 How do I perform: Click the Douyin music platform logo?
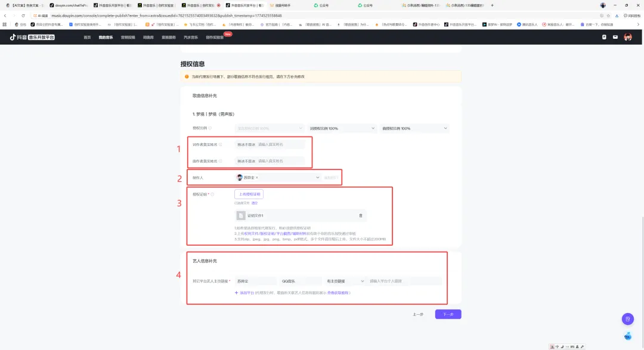tap(32, 37)
